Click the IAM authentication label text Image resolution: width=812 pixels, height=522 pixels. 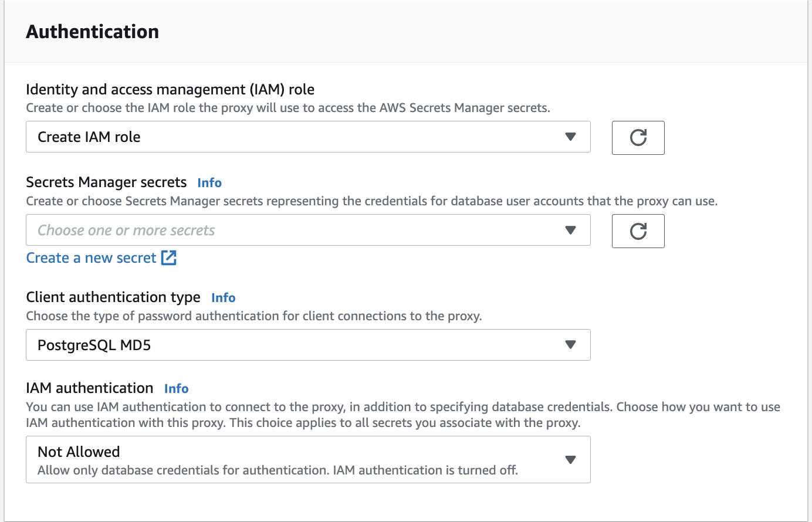click(x=90, y=388)
